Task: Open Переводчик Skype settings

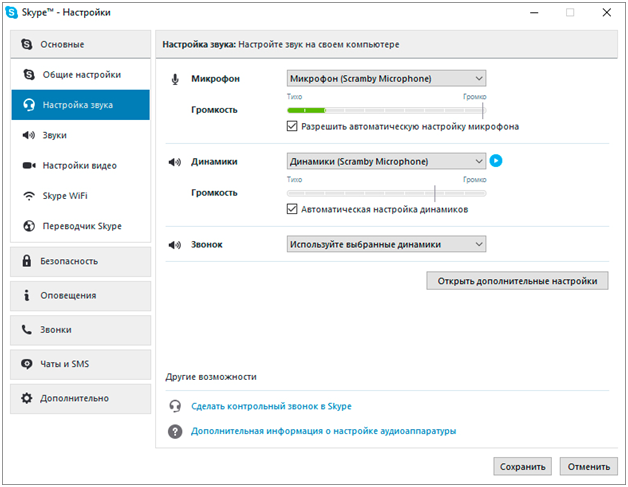Action: click(81, 226)
